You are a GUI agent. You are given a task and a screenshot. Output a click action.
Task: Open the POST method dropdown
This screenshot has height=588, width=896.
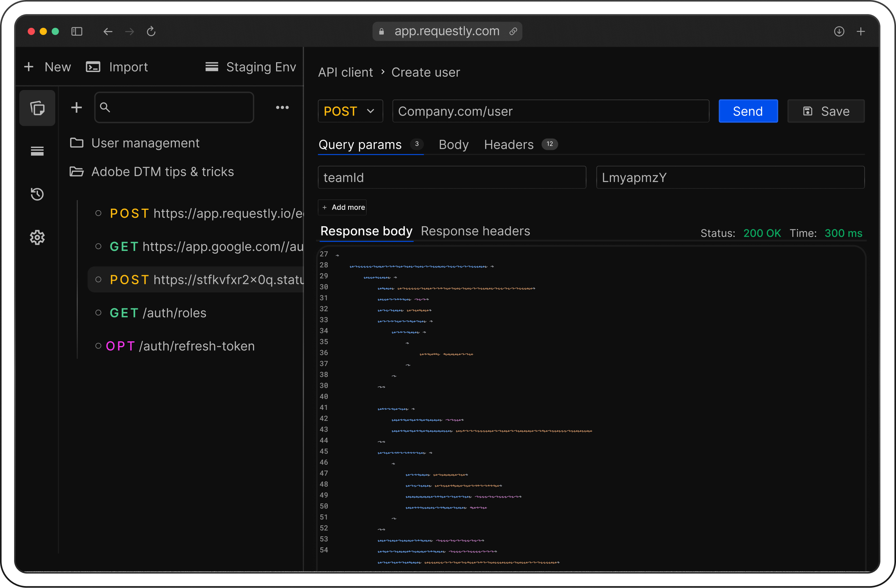point(350,111)
